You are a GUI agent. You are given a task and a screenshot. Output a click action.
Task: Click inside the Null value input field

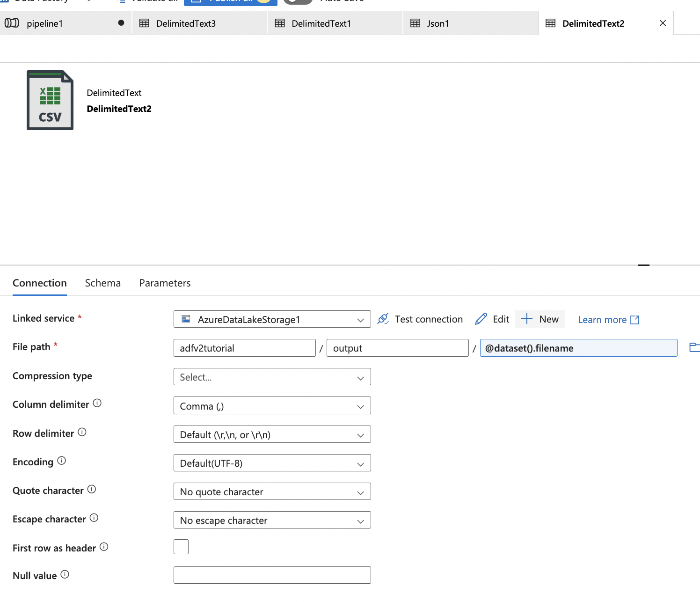click(x=271, y=575)
